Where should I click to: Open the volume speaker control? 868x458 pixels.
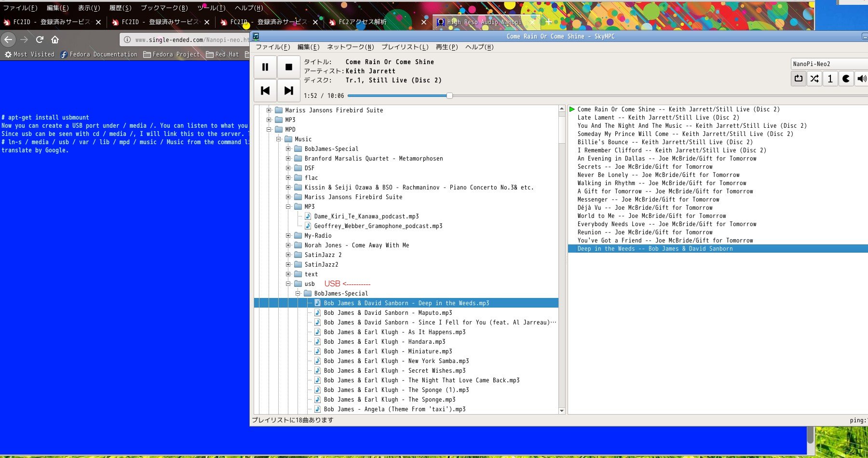tap(862, 79)
